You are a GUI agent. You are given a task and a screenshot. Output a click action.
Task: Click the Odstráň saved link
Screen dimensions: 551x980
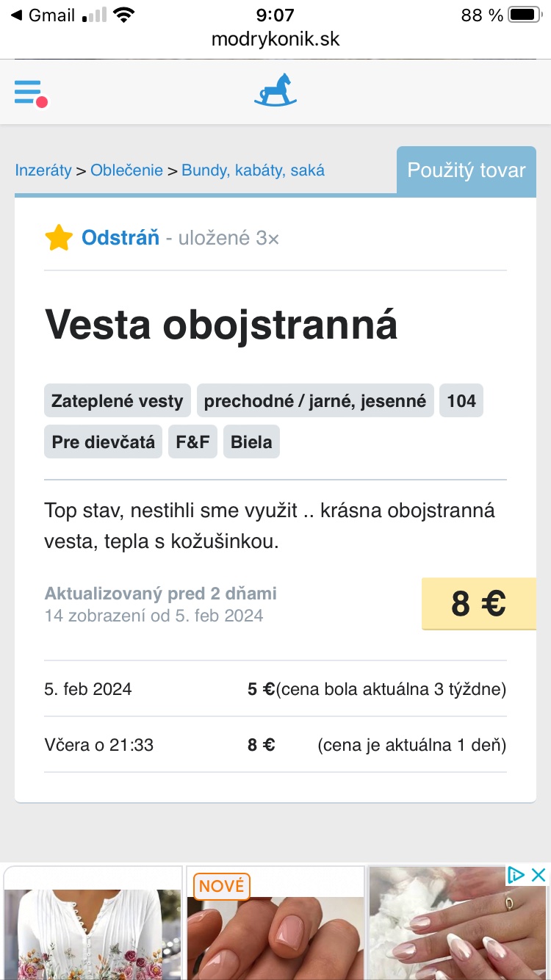[120, 238]
